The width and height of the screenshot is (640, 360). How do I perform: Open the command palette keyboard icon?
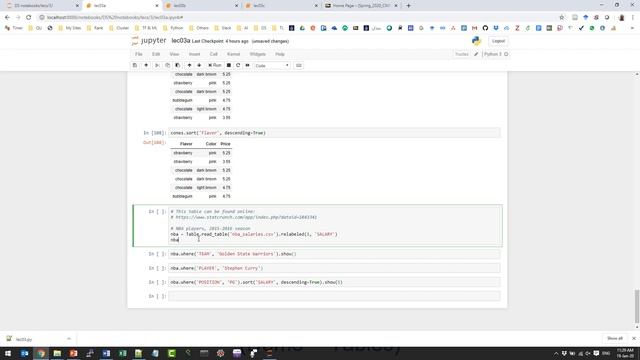pyautogui.click(x=299, y=65)
